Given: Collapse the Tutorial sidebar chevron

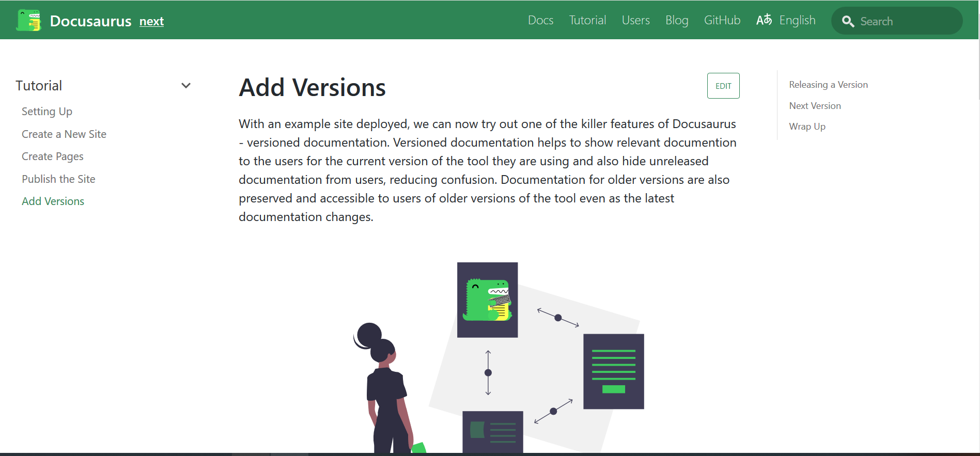Looking at the screenshot, I should (186, 86).
